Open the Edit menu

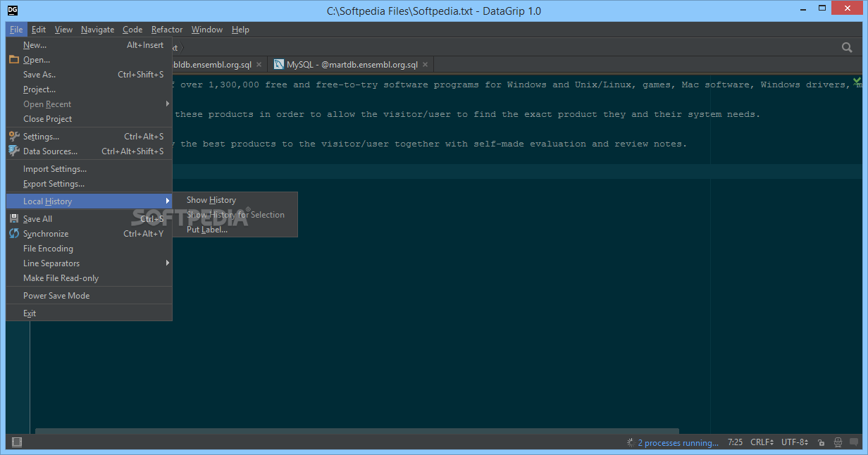pos(39,30)
